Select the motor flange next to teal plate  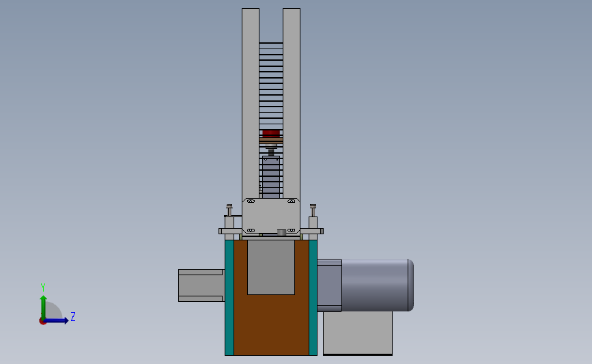pos(329,285)
